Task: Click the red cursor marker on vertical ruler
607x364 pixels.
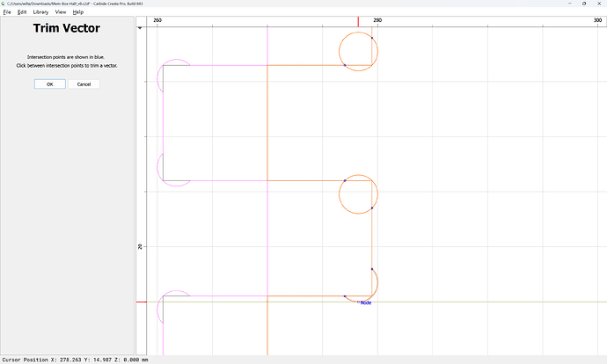Action: click(142, 302)
